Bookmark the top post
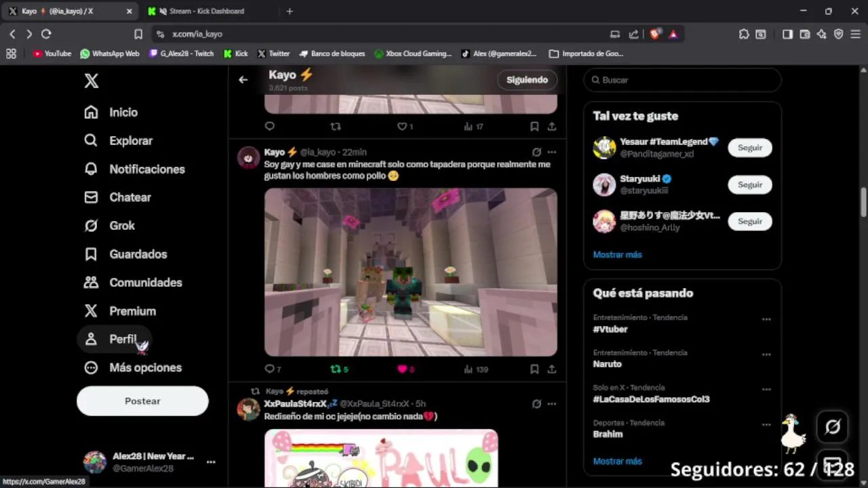 (534, 127)
